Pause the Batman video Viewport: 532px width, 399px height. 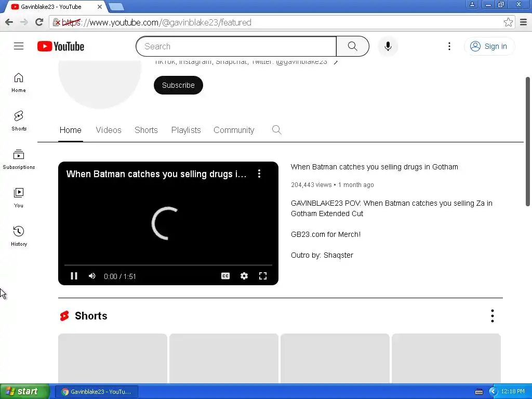pos(74,276)
